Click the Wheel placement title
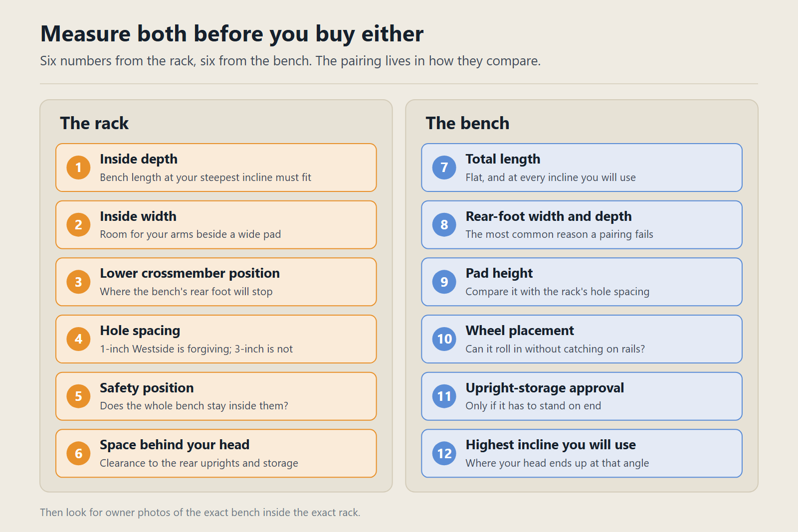This screenshot has width=798, height=532. tap(520, 331)
